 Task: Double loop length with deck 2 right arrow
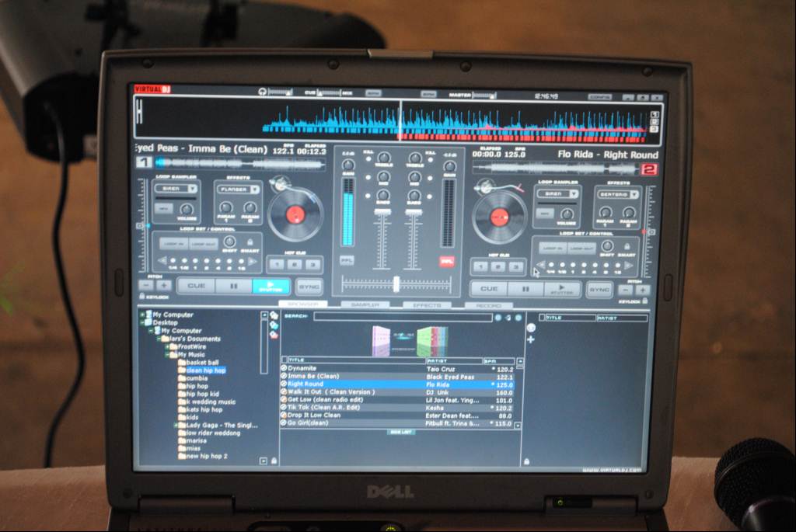[x=628, y=266]
